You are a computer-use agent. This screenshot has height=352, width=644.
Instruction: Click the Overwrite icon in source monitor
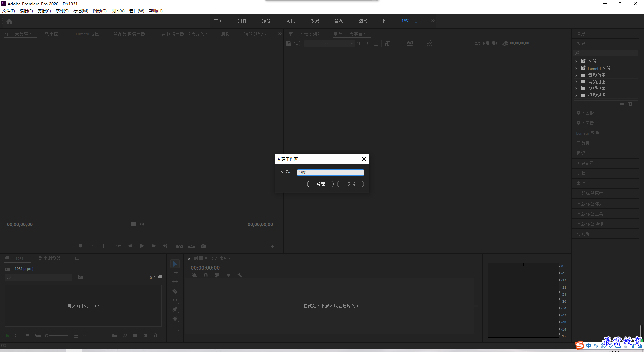(192, 246)
